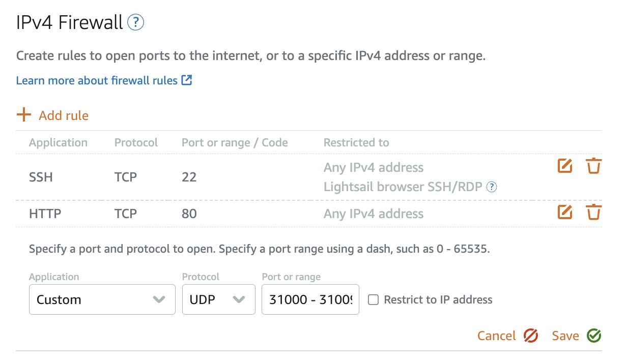Enable the Restrict to IP address checkbox

click(373, 299)
